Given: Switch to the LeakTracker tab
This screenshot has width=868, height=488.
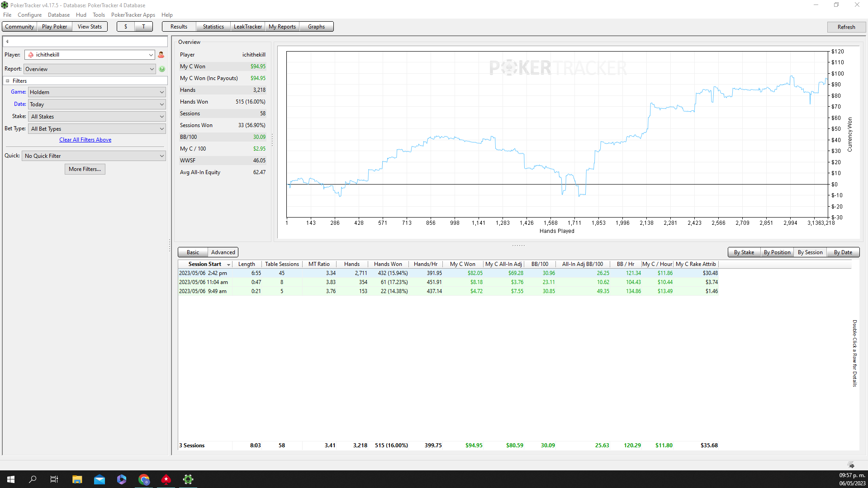Looking at the screenshot, I should [x=247, y=27].
